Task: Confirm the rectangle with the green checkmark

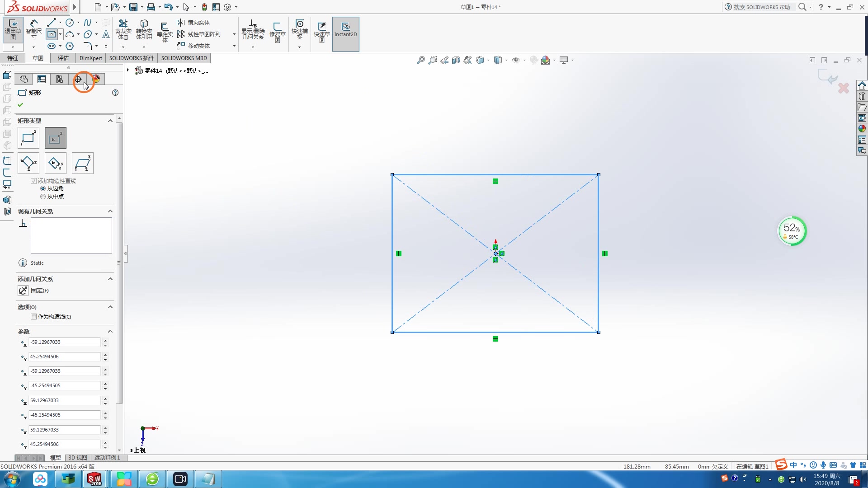Action: click(x=20, y=105)
